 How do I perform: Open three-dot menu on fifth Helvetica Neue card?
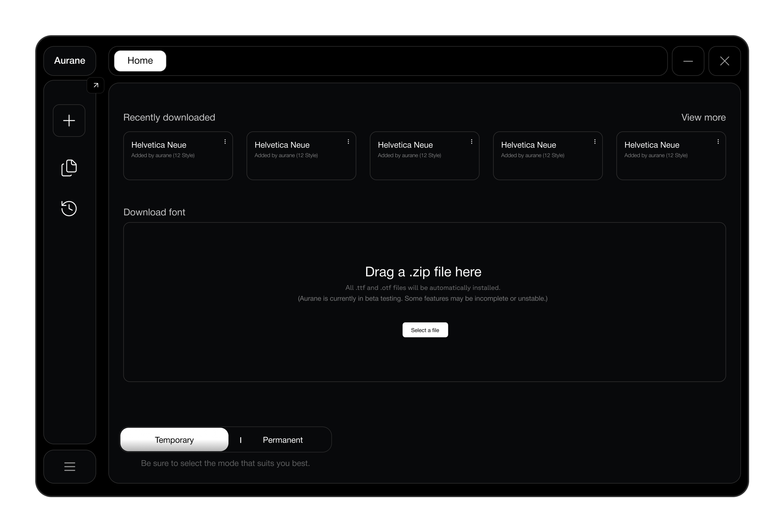pyautogui.click(x=718, y=142)
